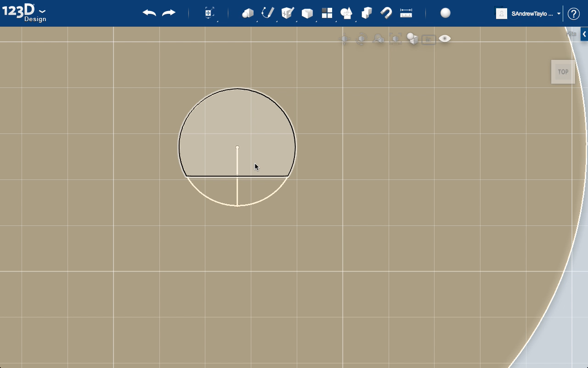Expand the SAndrewTaylo account dropdown

[x=559, y=14]
